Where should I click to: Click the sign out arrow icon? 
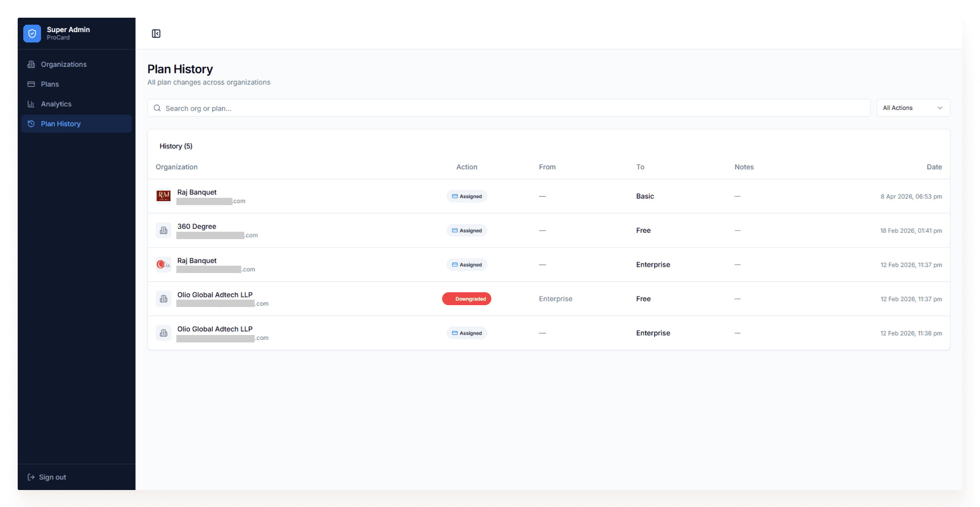pyautogui.click(x=31, y=477)
